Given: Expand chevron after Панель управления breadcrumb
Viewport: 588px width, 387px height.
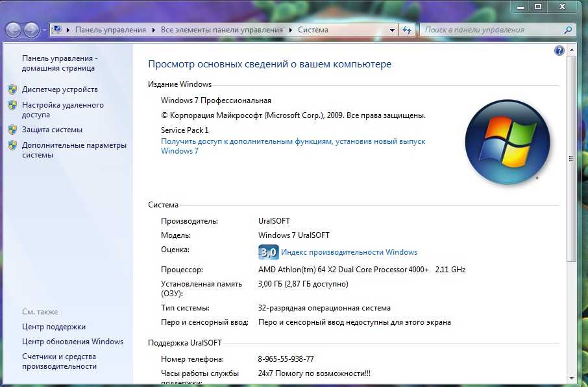Looking at the screenshot, I should (x=153, y=30).
